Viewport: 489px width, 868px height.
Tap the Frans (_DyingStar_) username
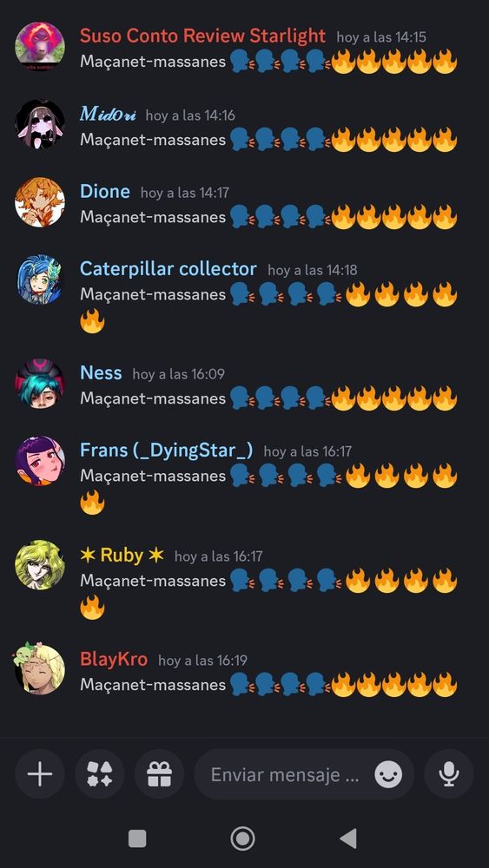click(x=166, y=450)
